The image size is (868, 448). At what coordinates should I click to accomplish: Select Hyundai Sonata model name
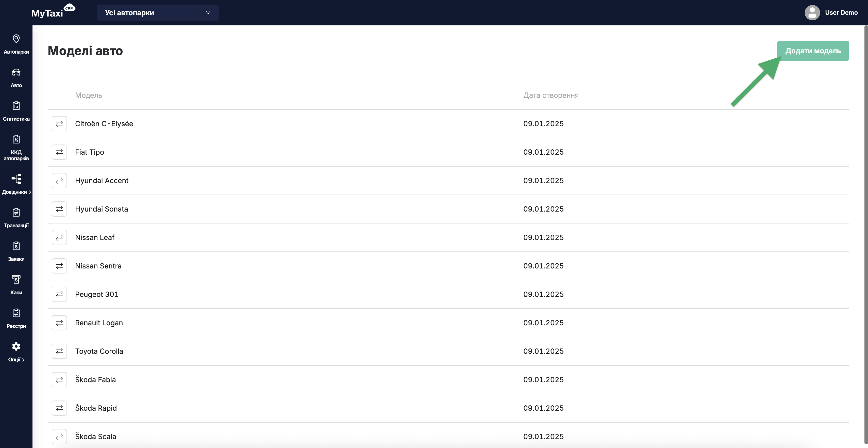(x=102, y=209)
